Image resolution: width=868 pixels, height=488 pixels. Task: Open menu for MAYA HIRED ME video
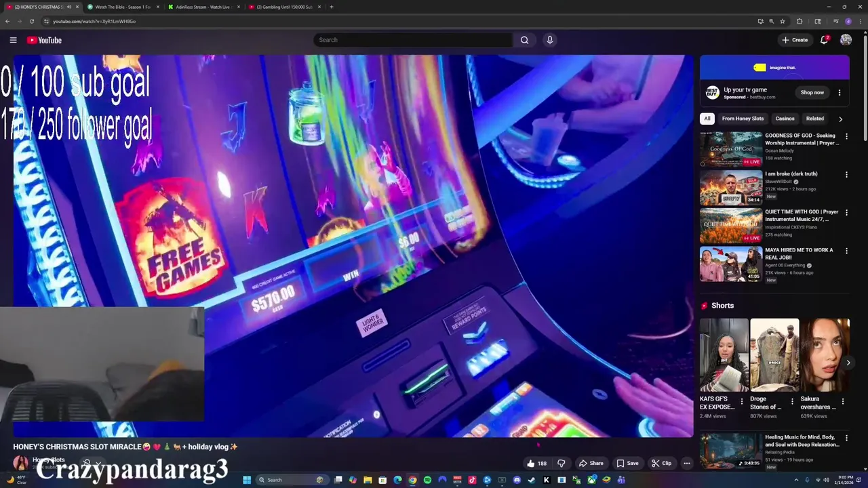pyautogui.click(x=846, y=251)
